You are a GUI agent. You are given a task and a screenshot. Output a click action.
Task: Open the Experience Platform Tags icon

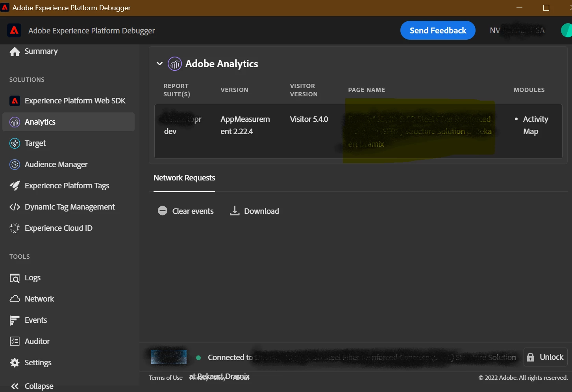tap(15, 186)
